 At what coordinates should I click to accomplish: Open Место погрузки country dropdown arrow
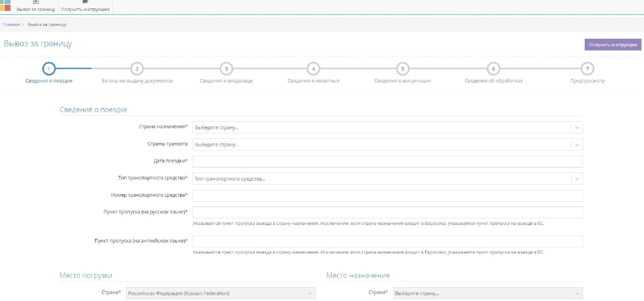point(310,293)
